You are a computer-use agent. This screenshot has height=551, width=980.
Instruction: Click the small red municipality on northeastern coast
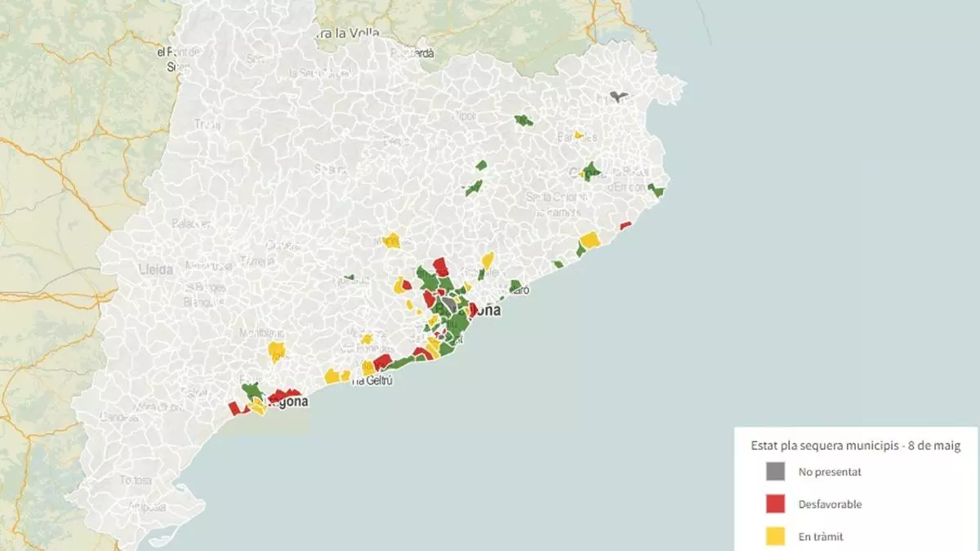tap(626, 225)
